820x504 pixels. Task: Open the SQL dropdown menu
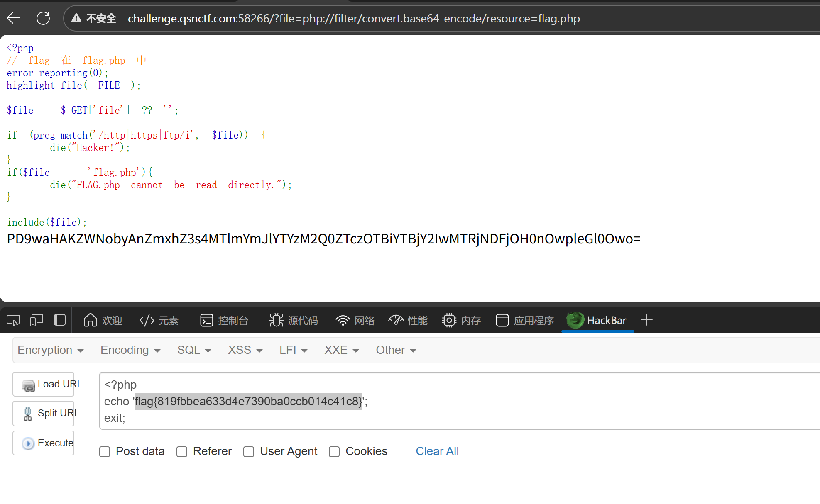pos(194,350)
